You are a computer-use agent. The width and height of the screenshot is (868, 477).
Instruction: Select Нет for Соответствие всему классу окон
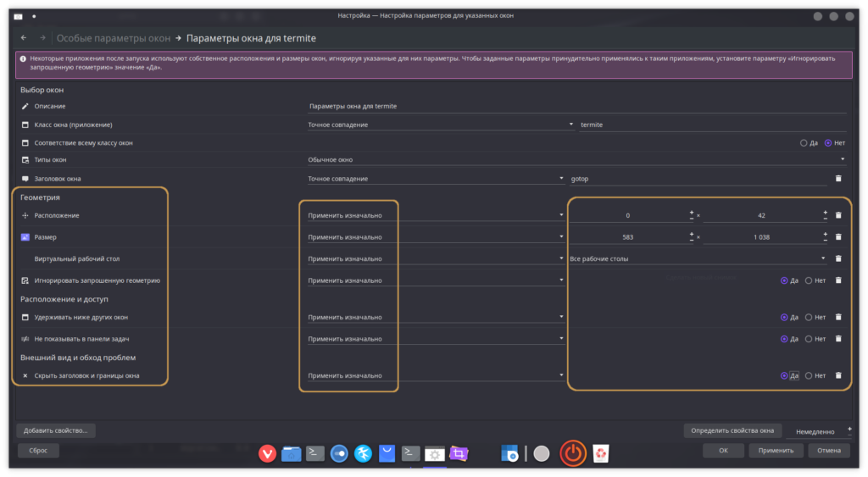[834, 143]
